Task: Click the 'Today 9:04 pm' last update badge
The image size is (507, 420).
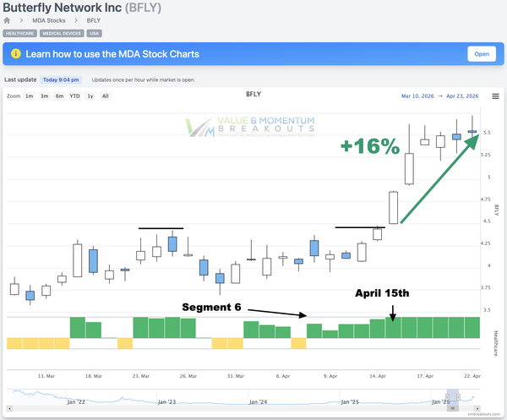Action: point(61,80)
